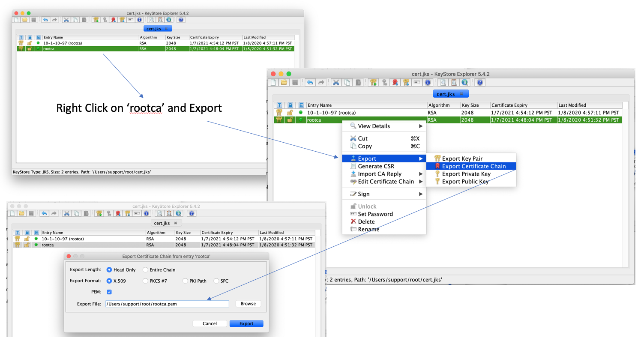The image size is (644, 347).
Task: Select Delete in context menu
Action: click(x=384, y=222)
